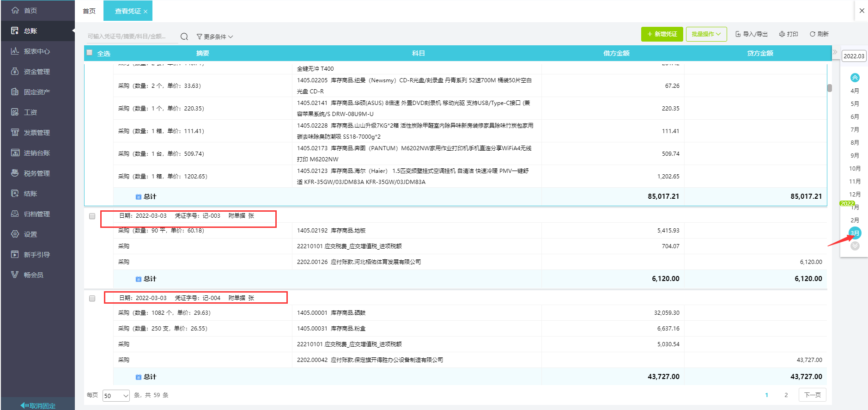The width and height of the screenshot is (868, 410).
Task: Expand the 更多条件 filter
Action: (215, 37)
